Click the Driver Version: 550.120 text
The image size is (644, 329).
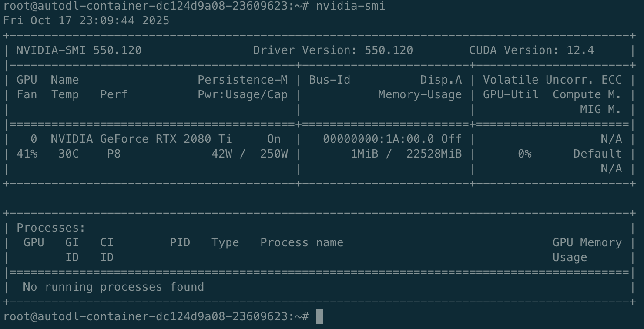(333, 50)
